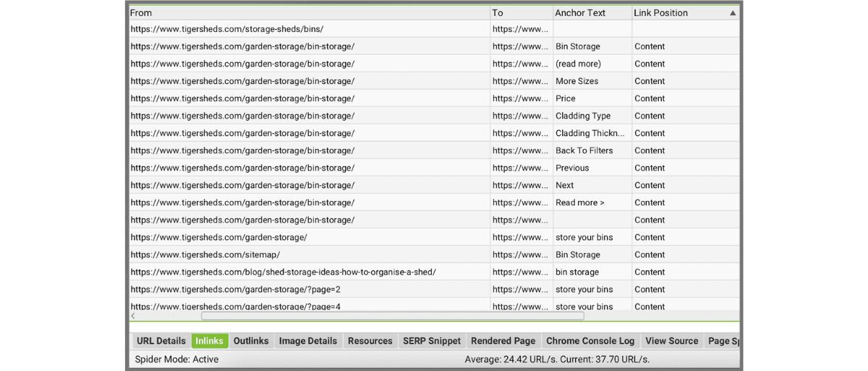Click the 'More Sizes' anchor text cell
This screenshot has width=868, height=371.
tap(592, 81)
